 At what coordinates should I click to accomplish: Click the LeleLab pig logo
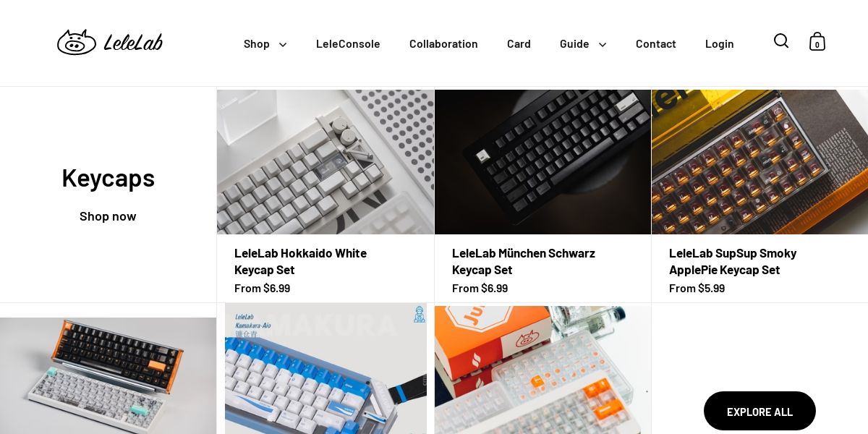click(x=110, y=43)
